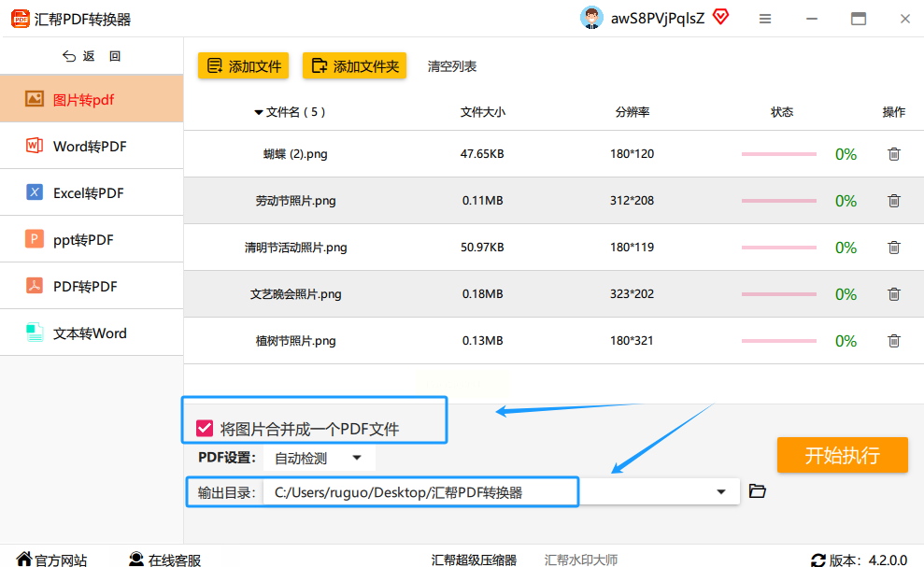Click the refresh version icon
The height and width of the screenshot is (567, 924).
click(x=818, y=560)
